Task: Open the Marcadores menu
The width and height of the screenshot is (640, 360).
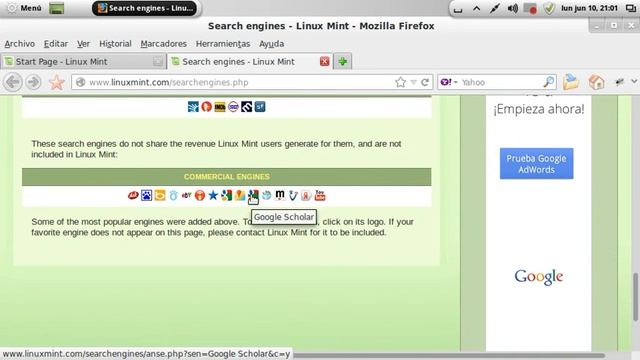Action: 163,44
